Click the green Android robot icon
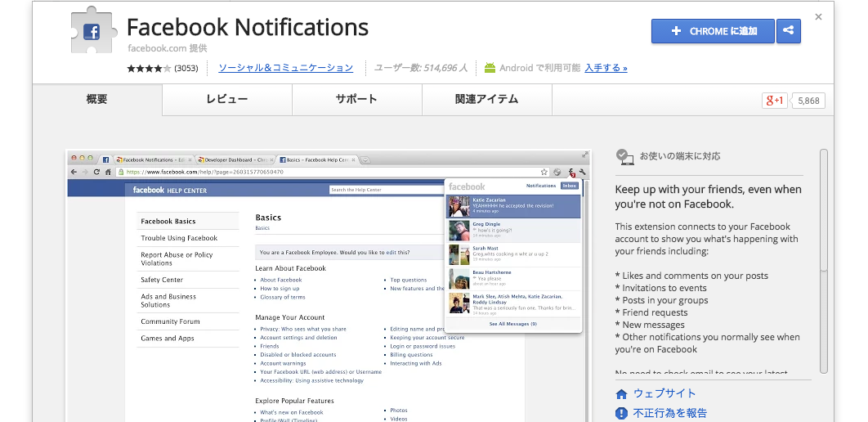 click(490, 68)
